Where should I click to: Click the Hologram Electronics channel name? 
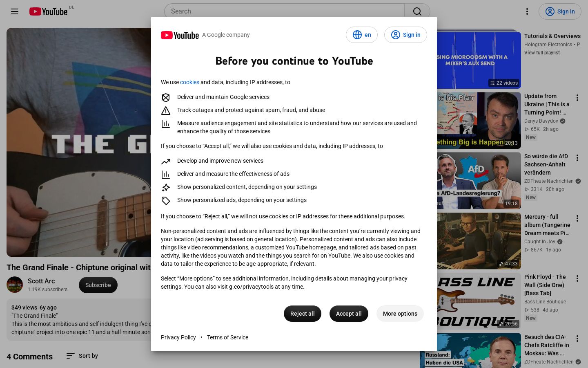pos(548,45)
